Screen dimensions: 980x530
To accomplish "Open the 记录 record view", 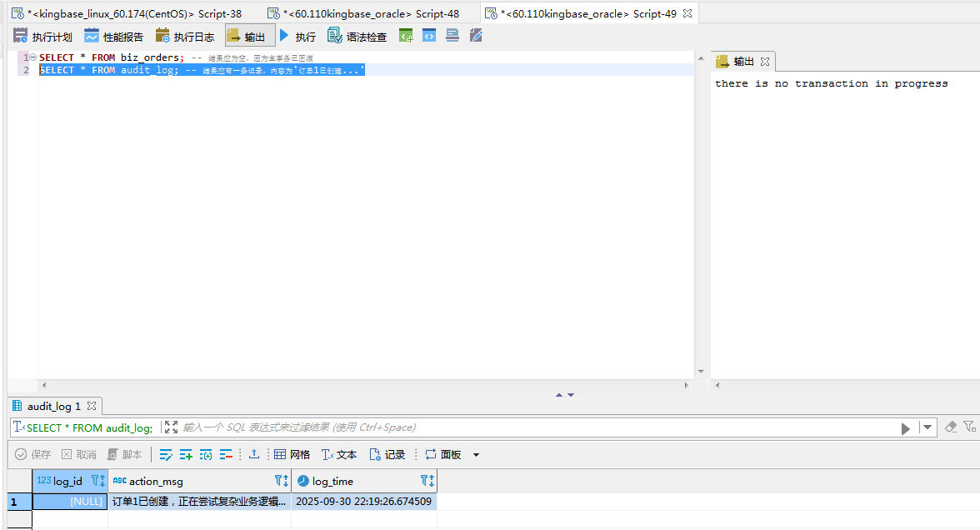I will pyautogui.click(x=387, y=454).
